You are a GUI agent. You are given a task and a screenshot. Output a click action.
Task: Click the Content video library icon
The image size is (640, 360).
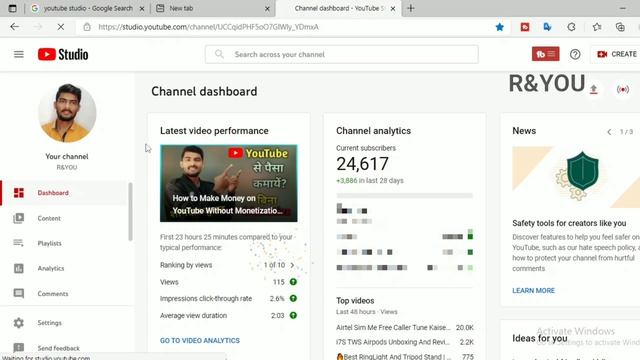tap(19, 218)
